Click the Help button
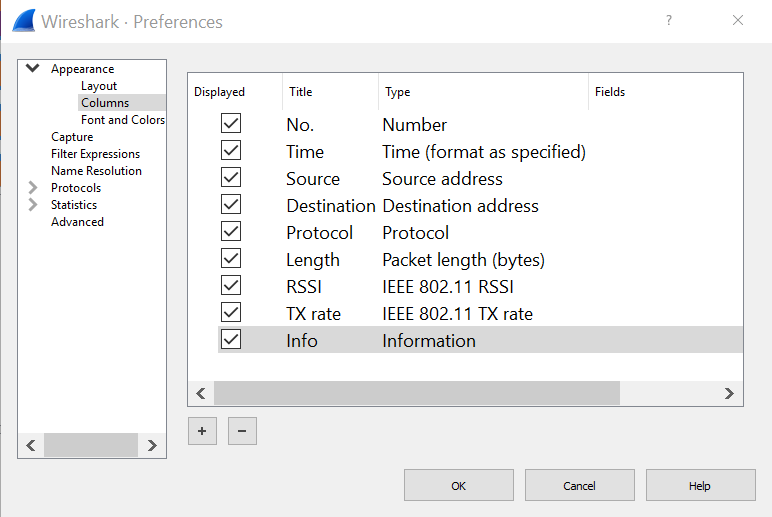The width and height of the screenshot is (772, 517). pyautogui.click(x=700, y=485)
